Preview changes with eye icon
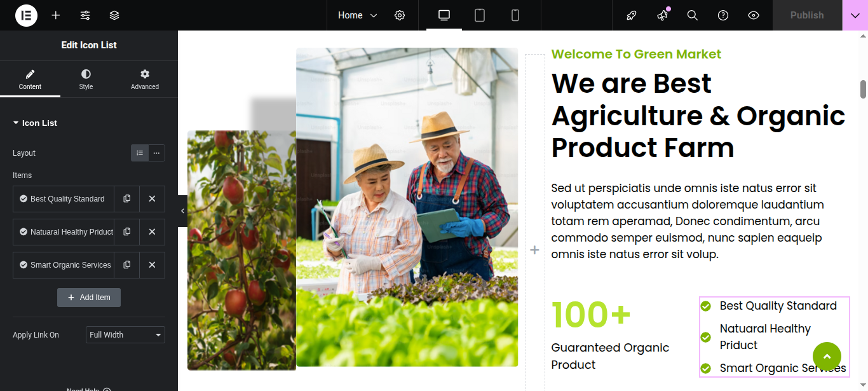Viewport: 868px width, 391px height. point(754,15)
